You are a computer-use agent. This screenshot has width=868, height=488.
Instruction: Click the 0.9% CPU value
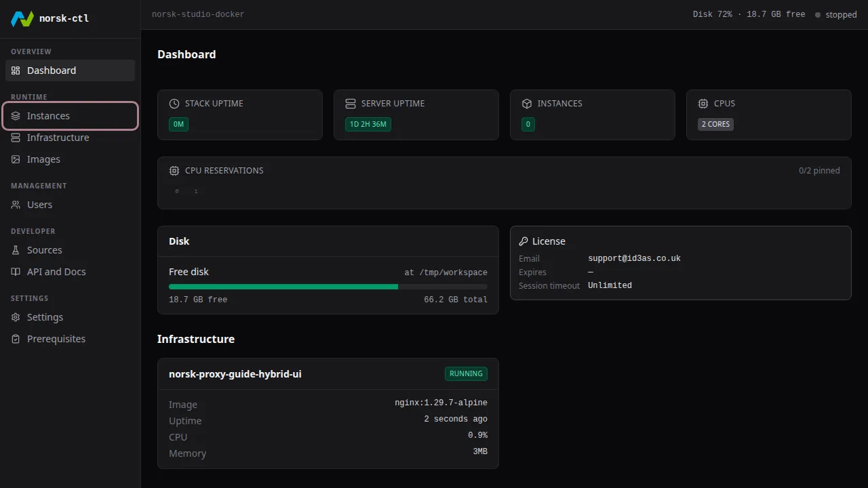[477, 435]
